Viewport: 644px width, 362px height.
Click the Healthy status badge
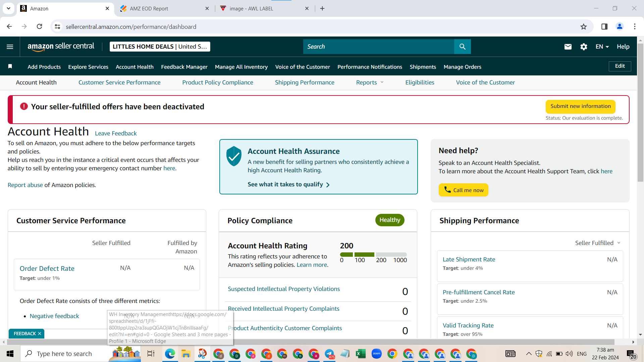pyautogui.click(x=390, y=220)
